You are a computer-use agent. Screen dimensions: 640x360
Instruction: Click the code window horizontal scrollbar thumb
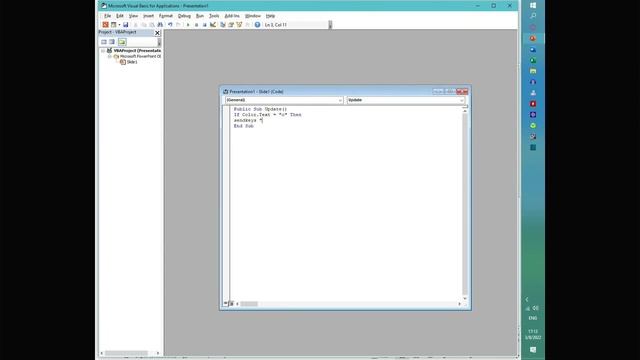coord(249,304)
